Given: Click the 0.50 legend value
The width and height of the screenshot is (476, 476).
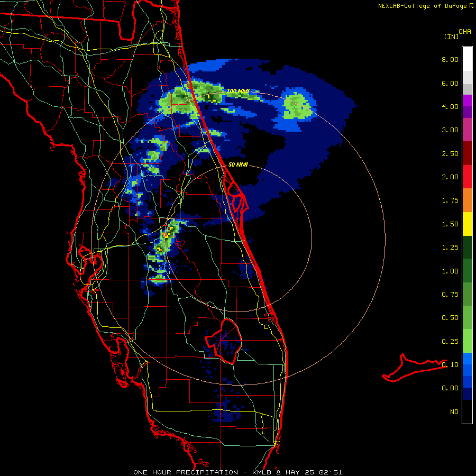Looking at the screenshot, I should pos(450,318).
